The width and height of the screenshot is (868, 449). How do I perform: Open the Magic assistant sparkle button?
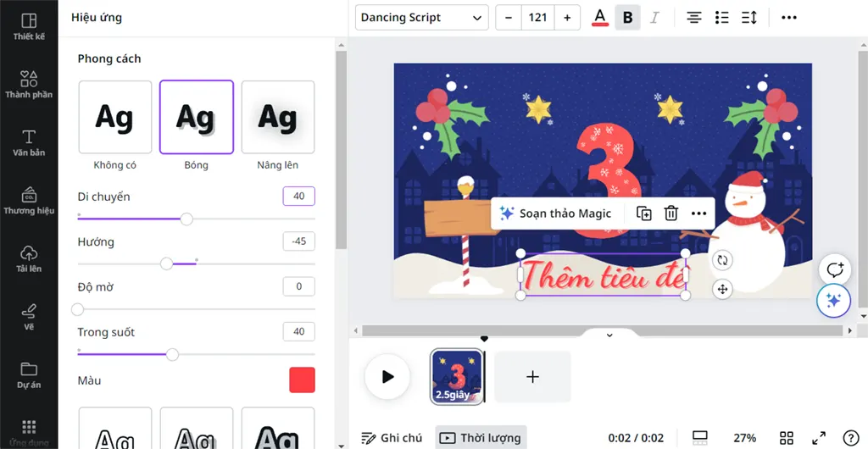point(834,300)
